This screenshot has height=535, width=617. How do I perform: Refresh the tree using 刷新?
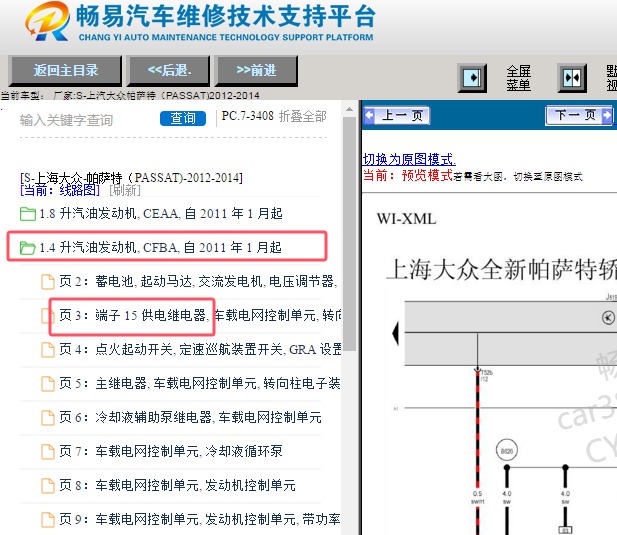coord(125,190)
